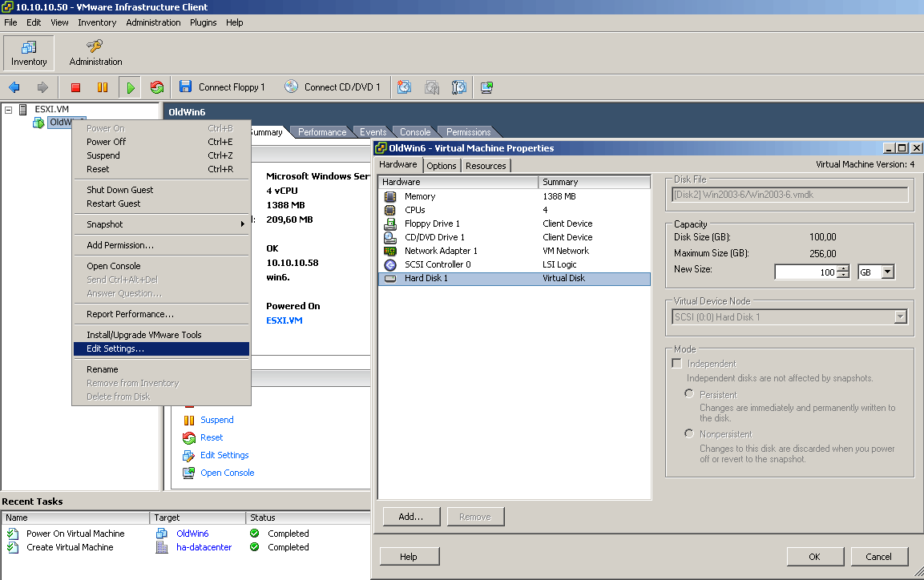
Task: Choose Edit Settings in context menu
Action: pyautogui.click(x=161, y=348)
